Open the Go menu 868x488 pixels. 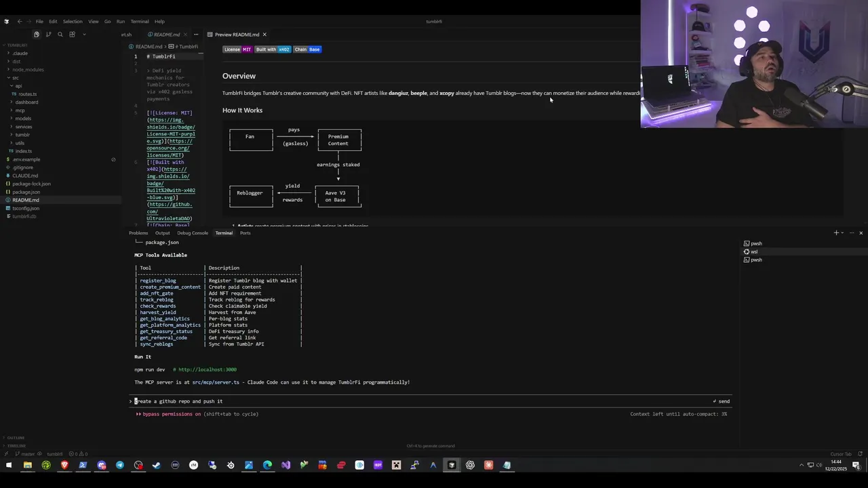pyautogui.click(x=107, y=21)
